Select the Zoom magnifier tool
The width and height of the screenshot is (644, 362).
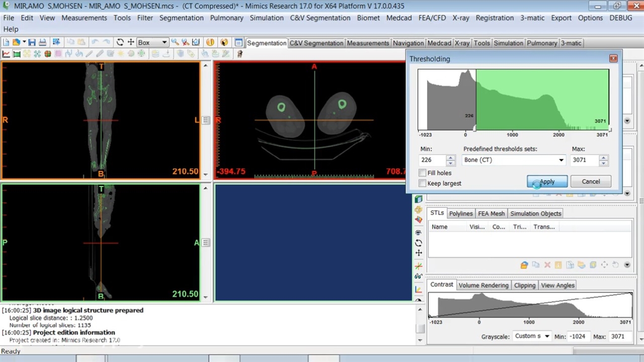pos(175,43)
